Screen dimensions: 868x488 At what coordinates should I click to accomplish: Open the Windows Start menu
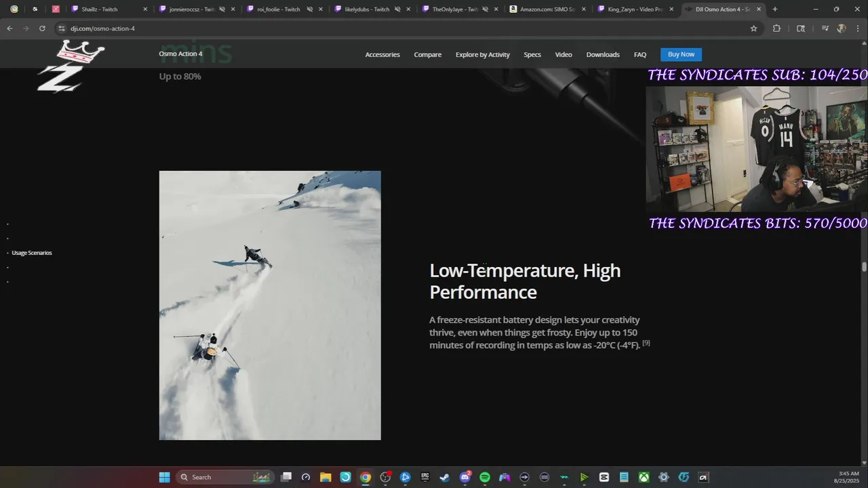point(165,477)
